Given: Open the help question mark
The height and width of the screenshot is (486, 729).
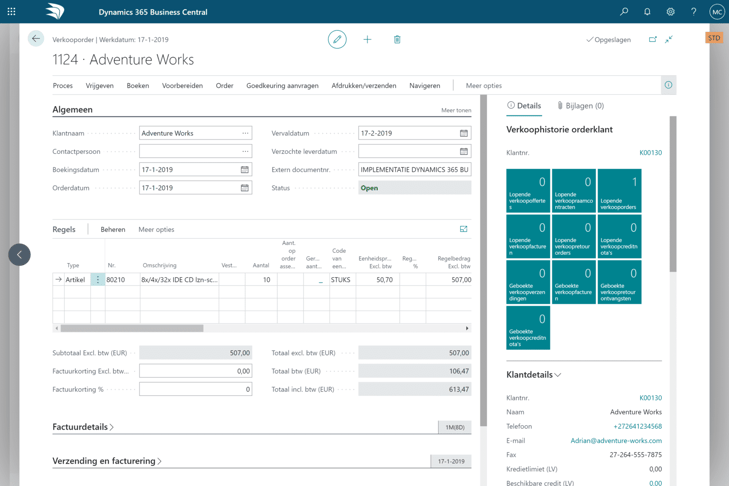Looking at the screenshot, I should (x=694, y=12).
